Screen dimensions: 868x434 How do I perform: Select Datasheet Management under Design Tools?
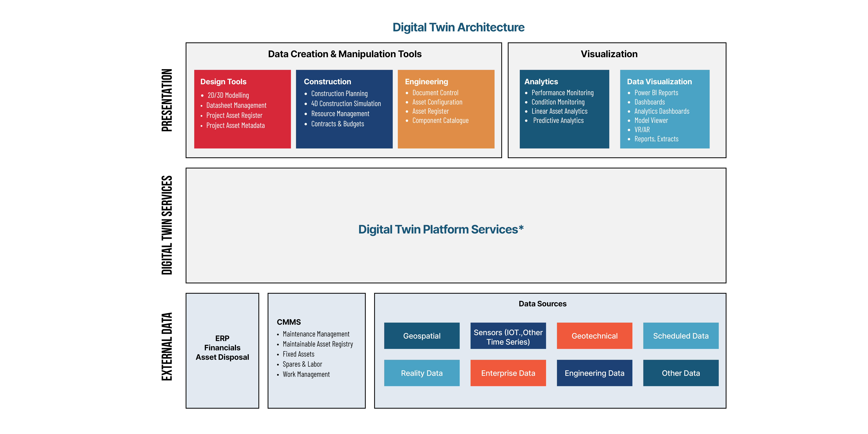pos(236,105)
